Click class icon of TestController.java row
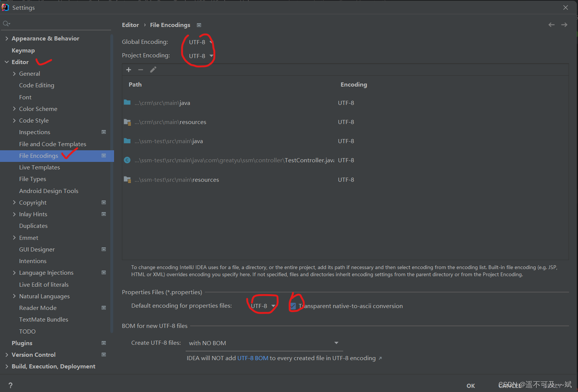Screen dimensions: 578x392 click(x=127, y=160)
